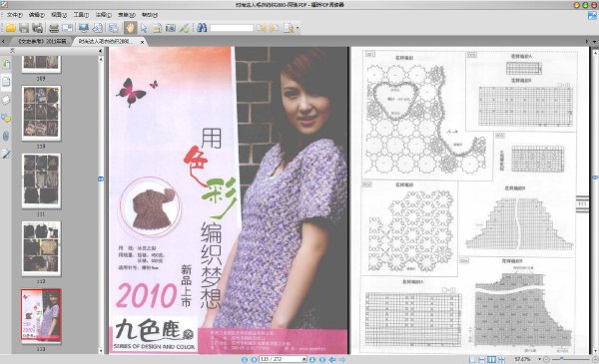Open a file with the folder icon
The image size is (599, 364).
point(10,28)
